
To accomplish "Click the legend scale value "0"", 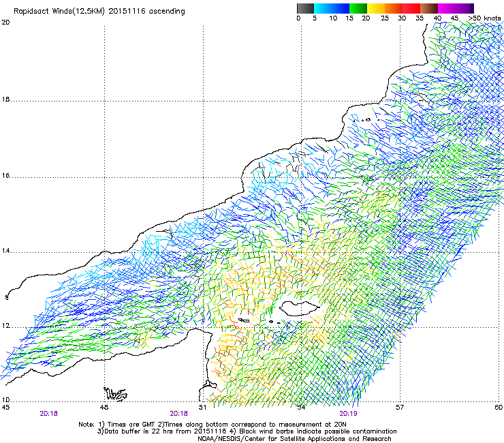I will (x=298, y=18).
